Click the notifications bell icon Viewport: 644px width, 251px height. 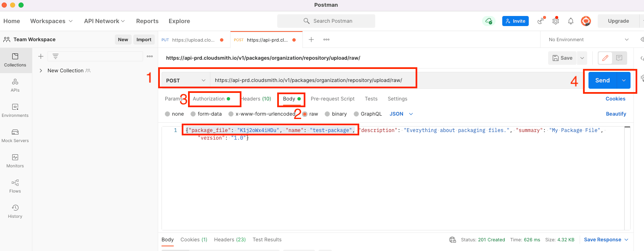tap(571, 21)
